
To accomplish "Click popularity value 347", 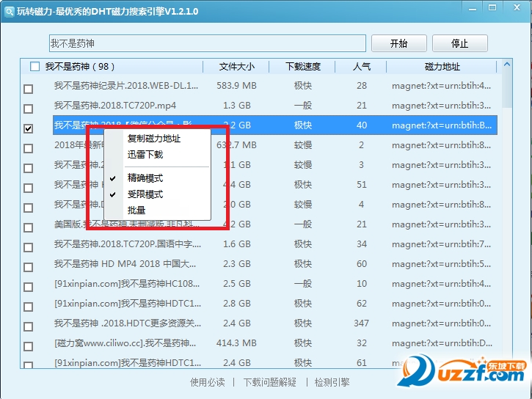I will (x=361, y=323).
